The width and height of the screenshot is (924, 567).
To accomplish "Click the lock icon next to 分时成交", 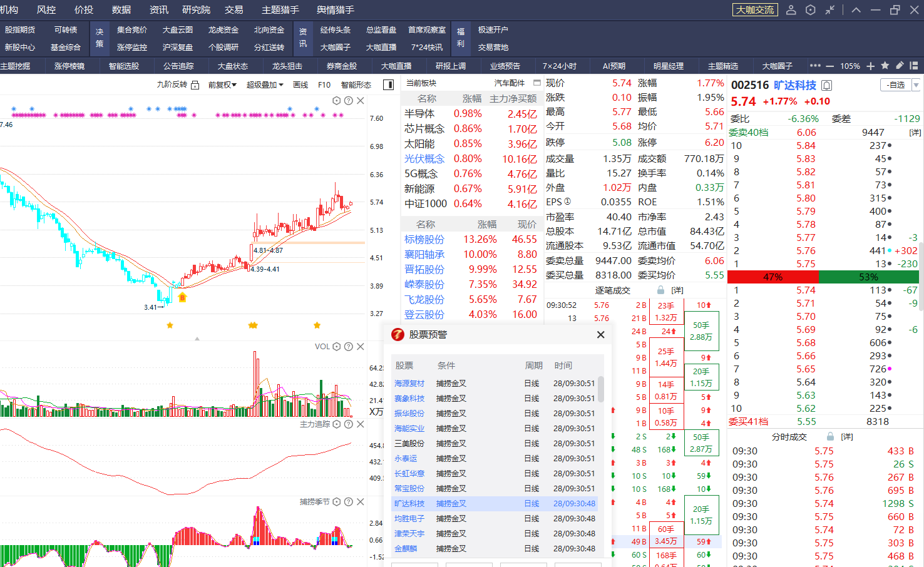I will tap(831, 437).
